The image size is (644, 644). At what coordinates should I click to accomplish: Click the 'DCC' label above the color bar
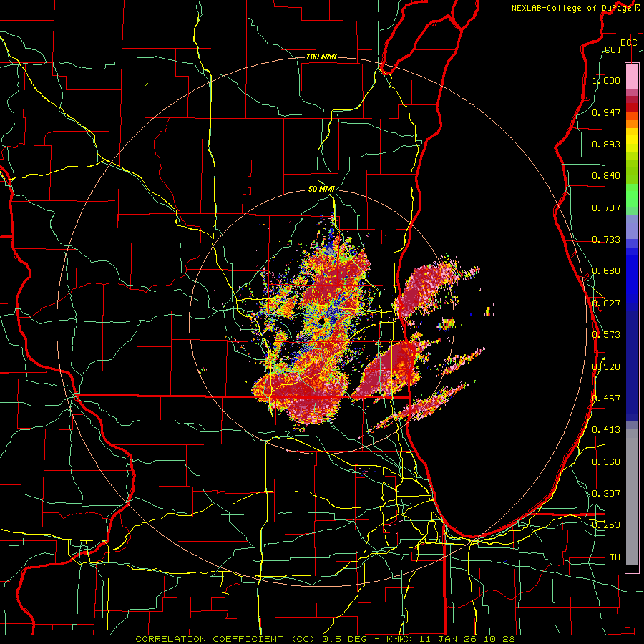point(628,43)
